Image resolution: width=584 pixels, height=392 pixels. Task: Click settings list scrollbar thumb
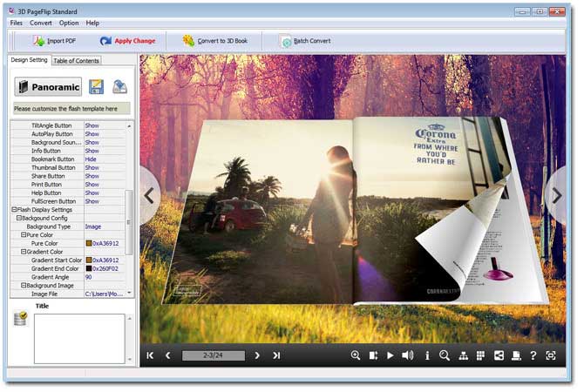pos(129,222)
